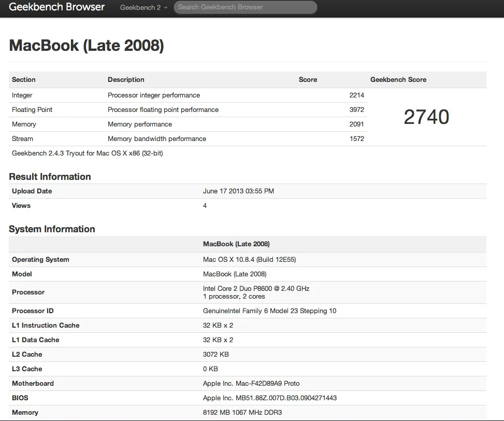
Task: Click the Stream section name
Action: [22, 138]
